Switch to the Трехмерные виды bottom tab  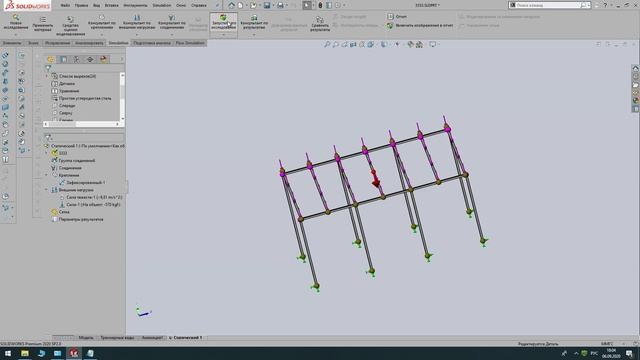pos(117,338)
